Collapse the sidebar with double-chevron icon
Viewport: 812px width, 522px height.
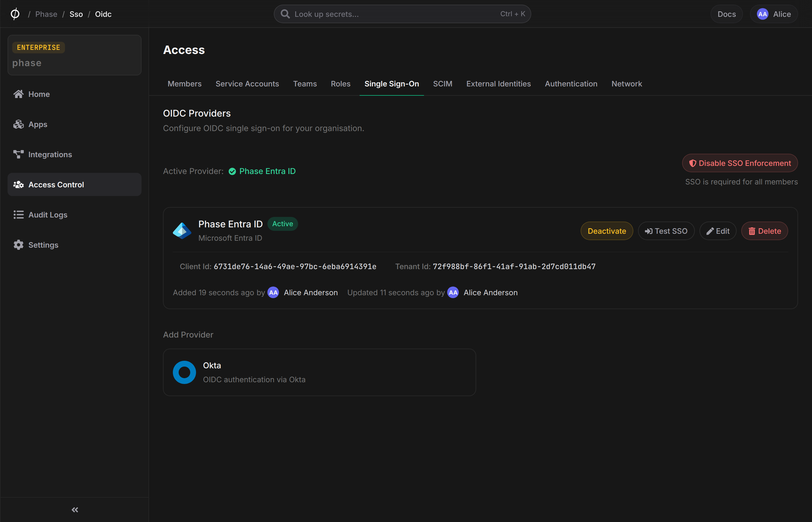75,510
